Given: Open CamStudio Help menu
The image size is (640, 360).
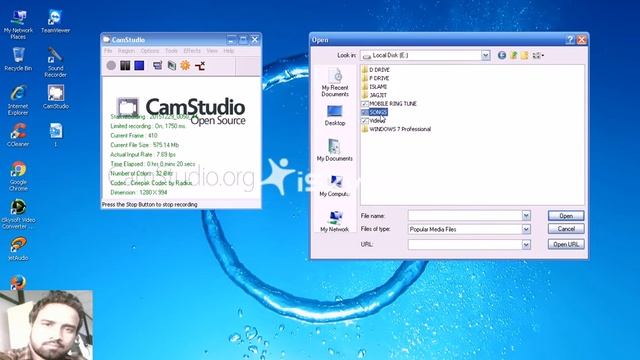Looking at the screenshot, I should (229, 51).
